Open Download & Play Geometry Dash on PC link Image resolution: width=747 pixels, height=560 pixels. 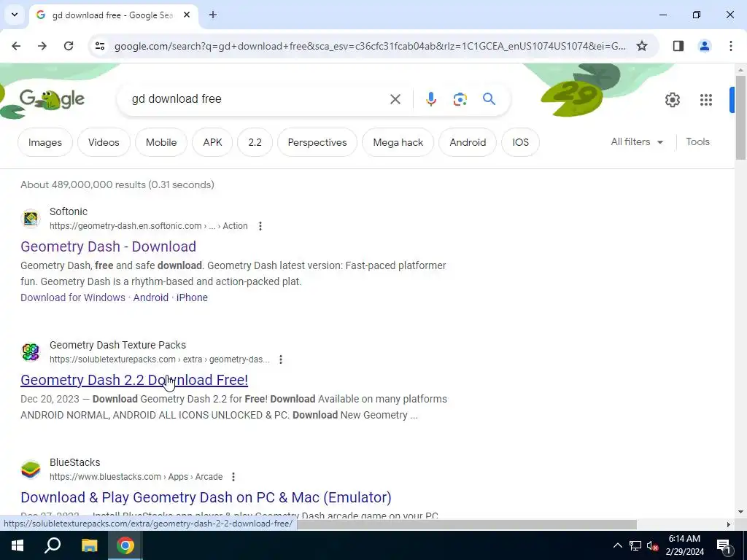206,497
